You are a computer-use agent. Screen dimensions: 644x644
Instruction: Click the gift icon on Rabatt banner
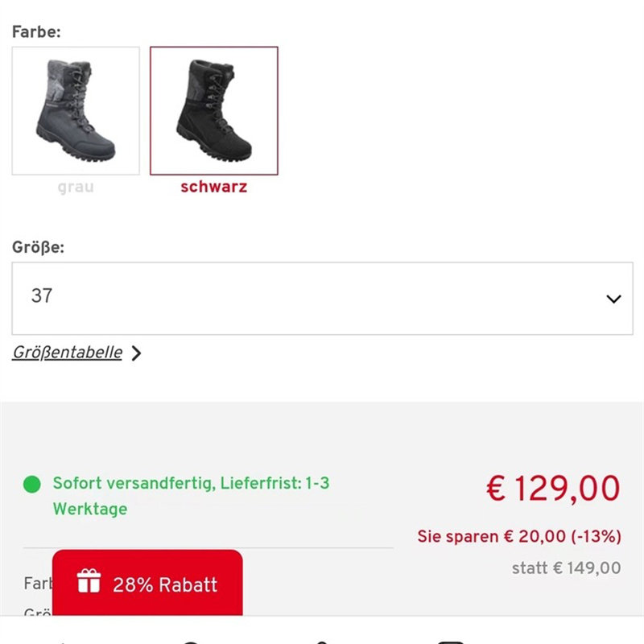click(89, 582)
